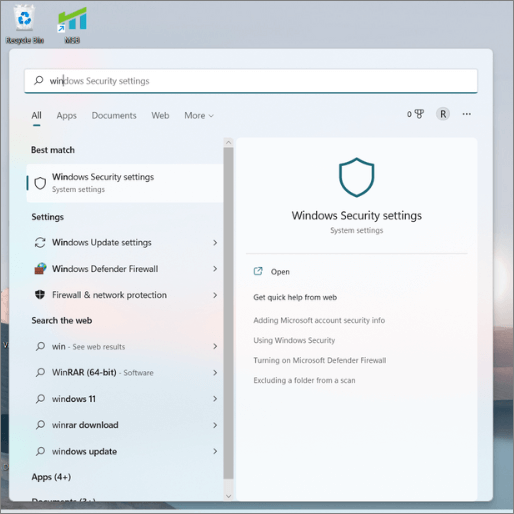Click the scrollbar up arrow

tap(228, 142)
